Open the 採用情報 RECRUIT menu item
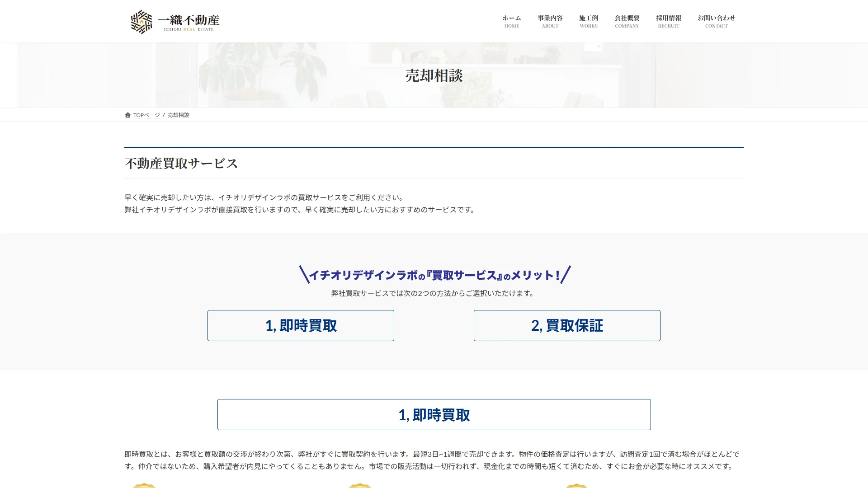This screenshot has height=488, width=868. (x=669, y=21)
